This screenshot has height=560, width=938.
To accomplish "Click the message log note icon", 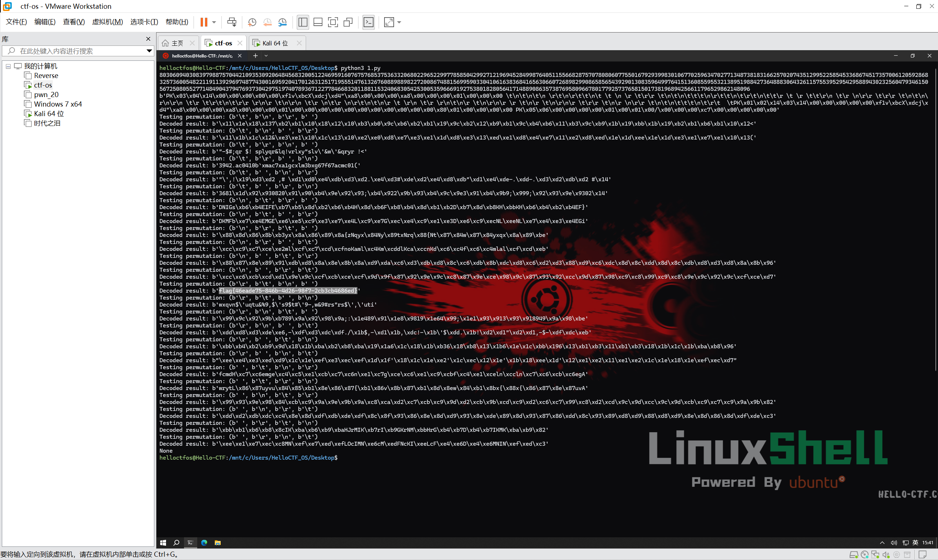I will pyautogui.click(x=922, y=555).
